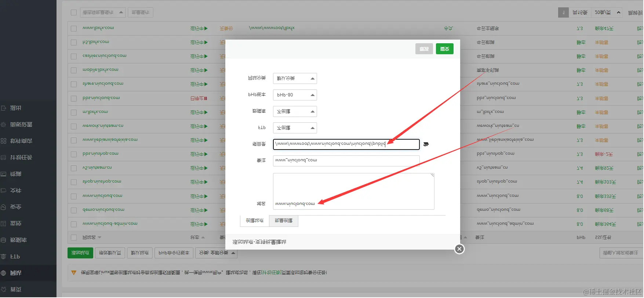644x298 pixels.
Task: Tick checkbox for share.niucloud.com row
Action: click(x=74, y=84)
